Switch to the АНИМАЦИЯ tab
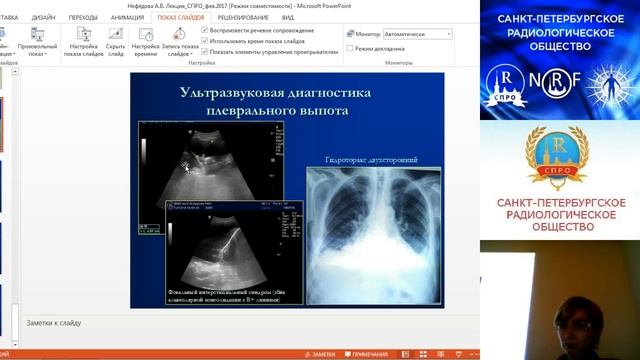The image size is (640, 360). pos(127,18)
